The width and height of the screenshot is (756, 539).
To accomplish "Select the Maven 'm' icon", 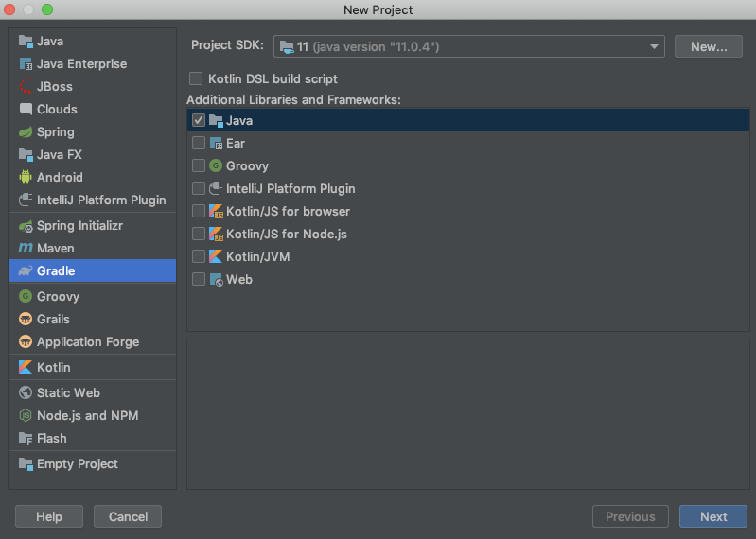I will pos(26,249).
